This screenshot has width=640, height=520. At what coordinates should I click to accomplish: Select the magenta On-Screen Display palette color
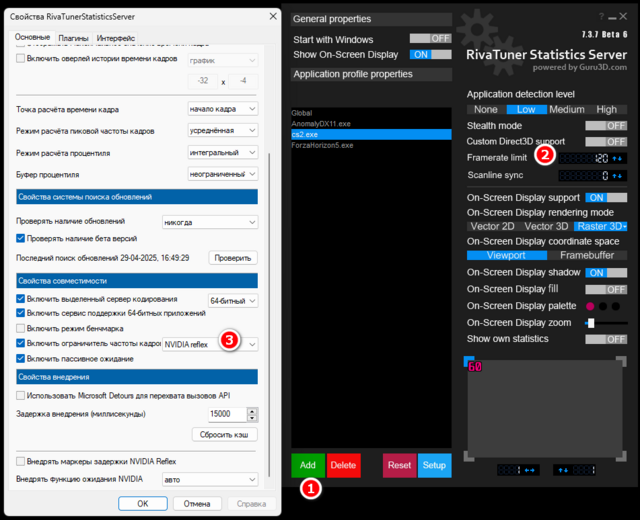pyautogui.click(x=593, y=306)
